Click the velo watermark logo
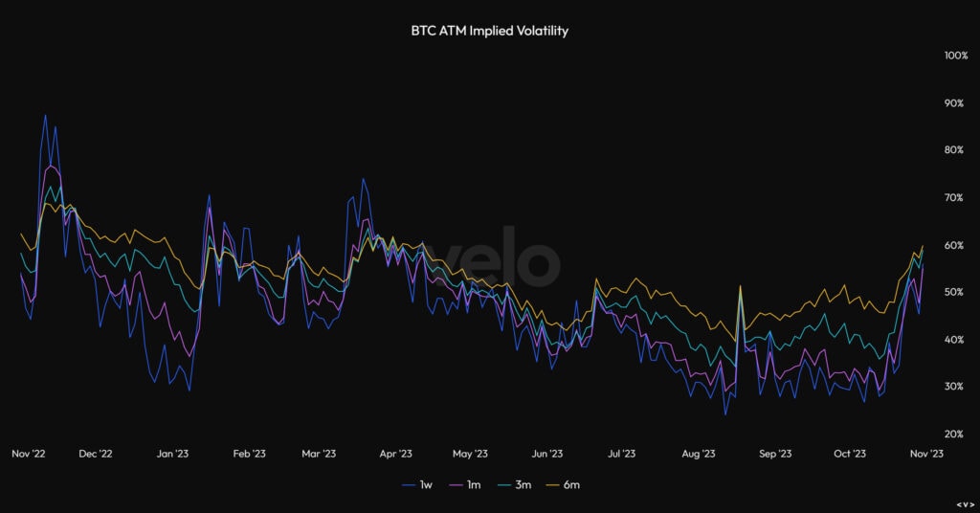 [493, 257]
